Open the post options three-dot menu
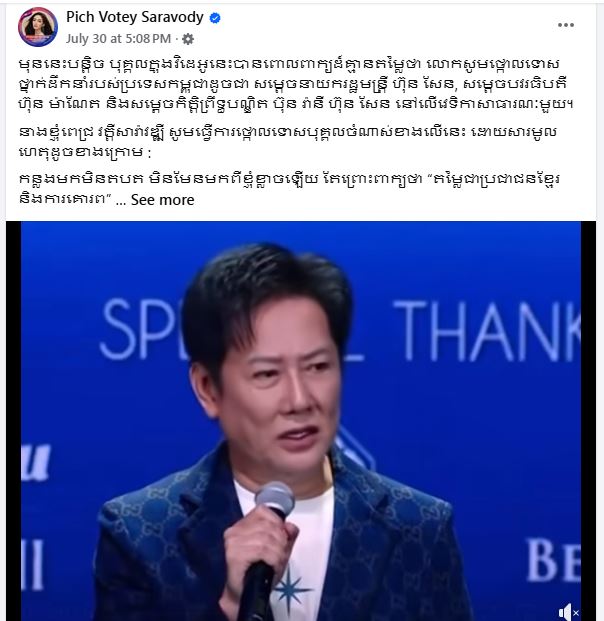Image resolution: width=604 pixels, height=621 pixels. pos(566,25)
